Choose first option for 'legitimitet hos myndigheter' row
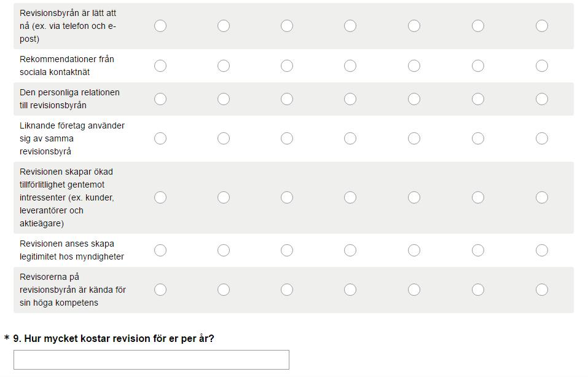This screenshot has width=588, height=377. point(160,250)
